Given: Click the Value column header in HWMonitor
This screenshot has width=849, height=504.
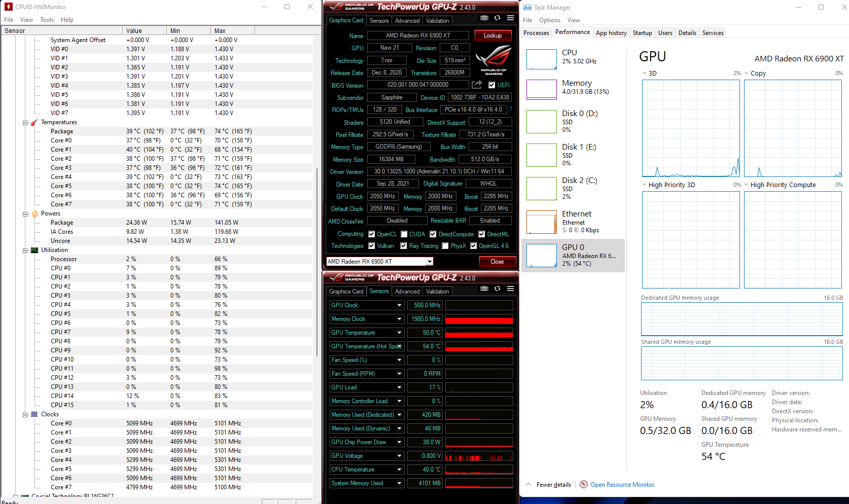Looking at the screenshot, I should pyautogui.click(x=145, y=30).
